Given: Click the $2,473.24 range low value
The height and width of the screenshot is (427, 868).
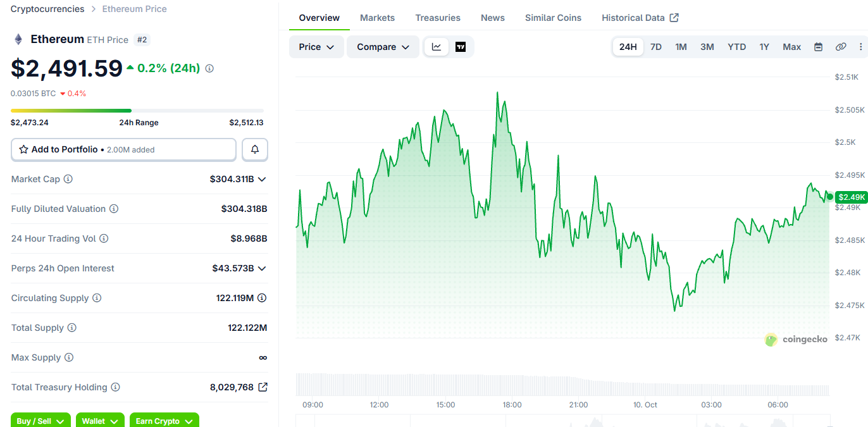Looking at the screenshot, I should click(30, 123).
